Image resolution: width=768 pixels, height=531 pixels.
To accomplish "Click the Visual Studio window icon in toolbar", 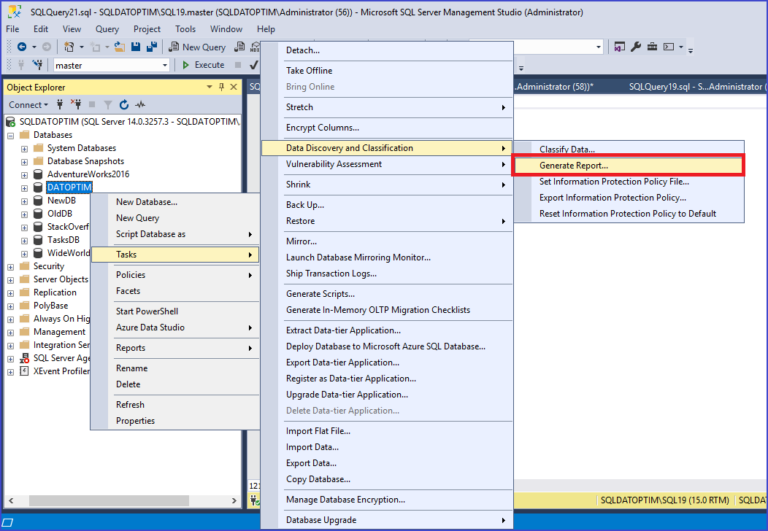I will point(620,47).
